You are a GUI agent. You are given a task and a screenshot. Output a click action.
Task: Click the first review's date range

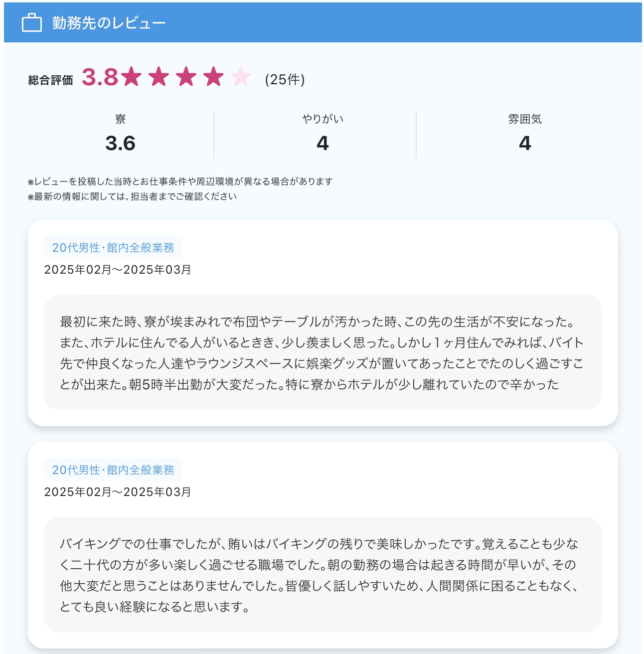tap(118, 270)
